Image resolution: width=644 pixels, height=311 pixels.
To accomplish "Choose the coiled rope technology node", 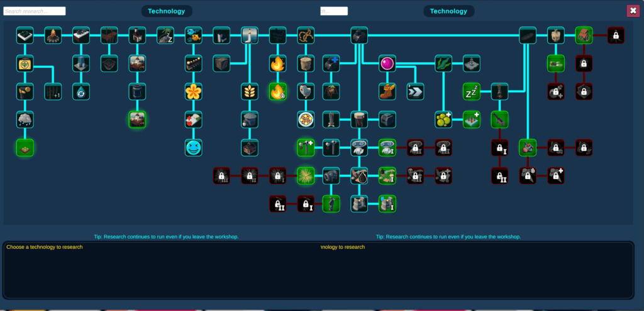I will tap(306, 35).
